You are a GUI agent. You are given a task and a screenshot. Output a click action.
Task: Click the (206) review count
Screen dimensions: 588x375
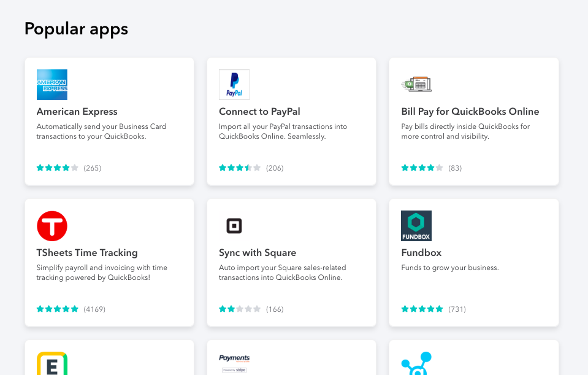pyautogui.click(x=275, y=168)
